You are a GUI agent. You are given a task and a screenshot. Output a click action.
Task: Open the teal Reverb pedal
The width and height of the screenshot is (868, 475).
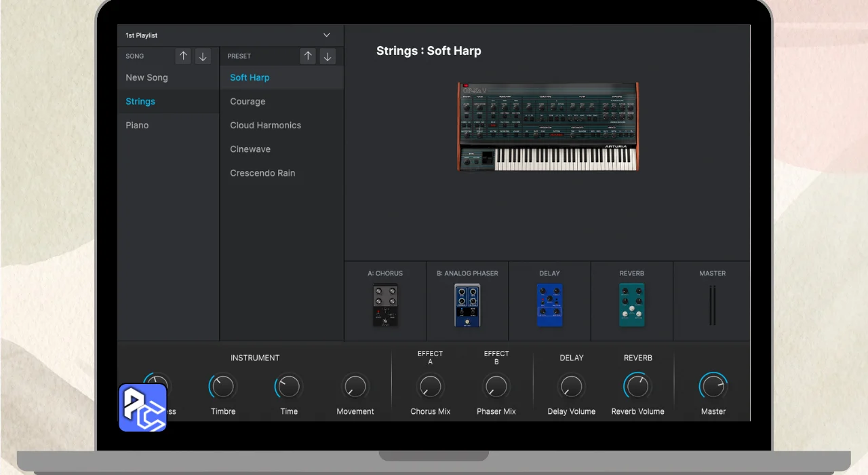click(x=631, y=305)
